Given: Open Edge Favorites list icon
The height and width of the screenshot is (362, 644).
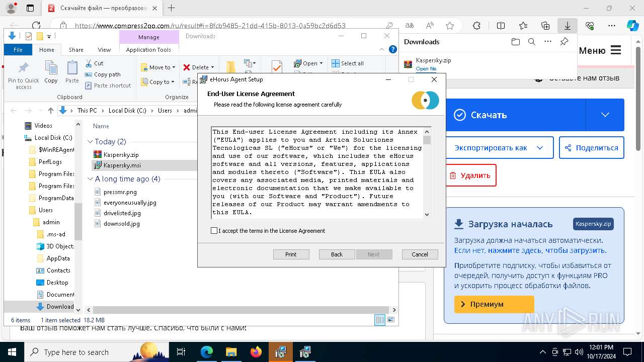Looking at the screenshot, I should pyautogui.click(x=523, y=26).
